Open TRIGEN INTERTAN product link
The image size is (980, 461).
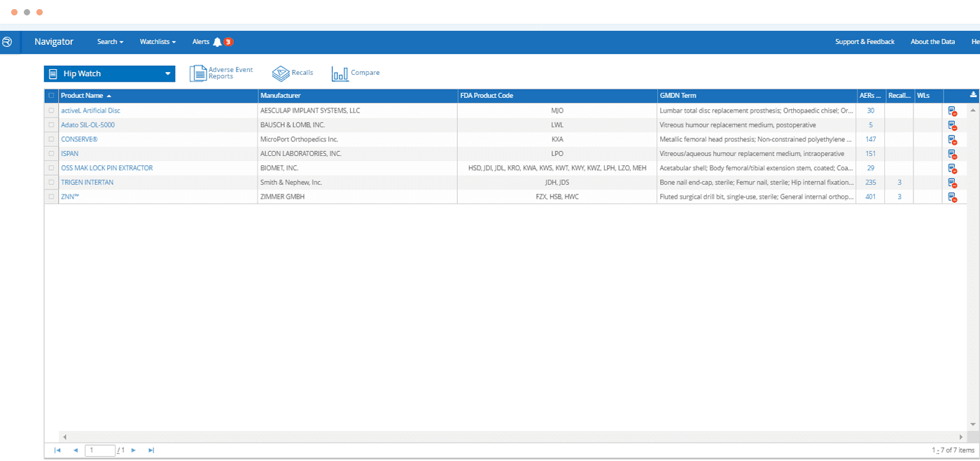click(x=87, y=183)
